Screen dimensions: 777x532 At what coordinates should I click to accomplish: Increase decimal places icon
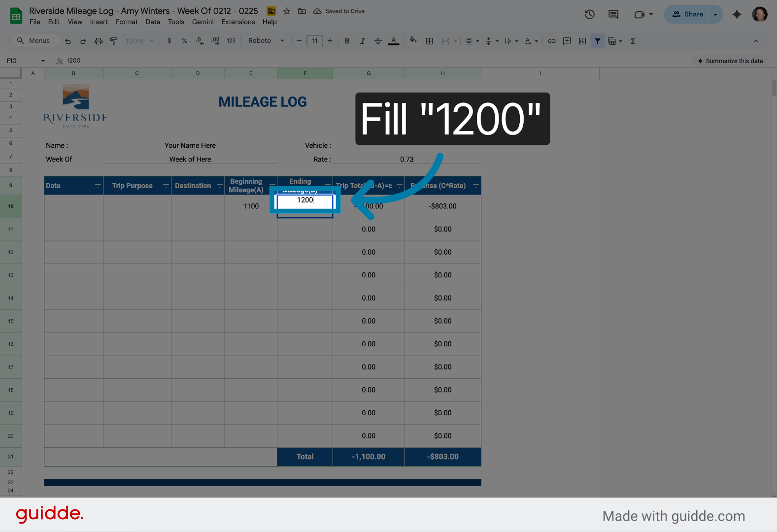(215, 41)
